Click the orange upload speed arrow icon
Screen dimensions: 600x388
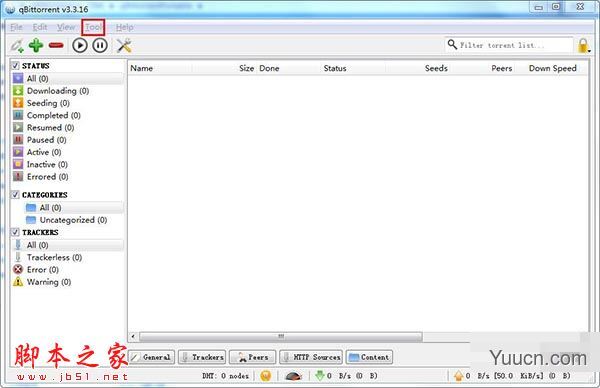[x=458, y=376]
